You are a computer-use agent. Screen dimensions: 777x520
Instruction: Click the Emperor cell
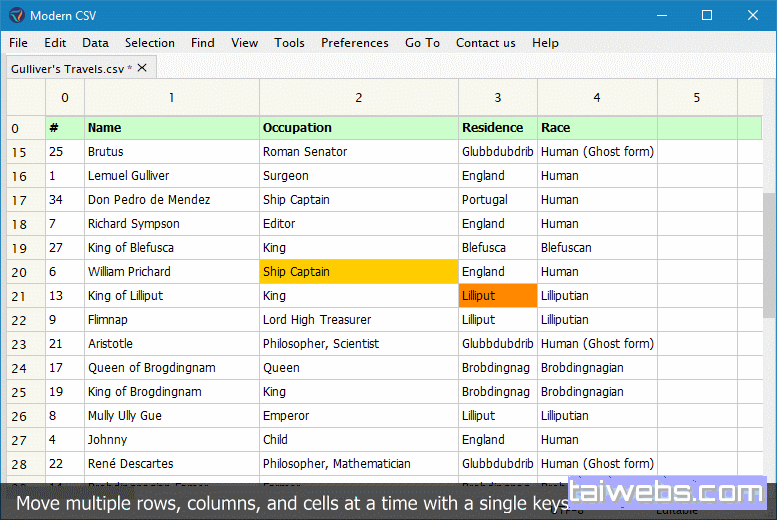pyautogui.click(x=359, y=415)
